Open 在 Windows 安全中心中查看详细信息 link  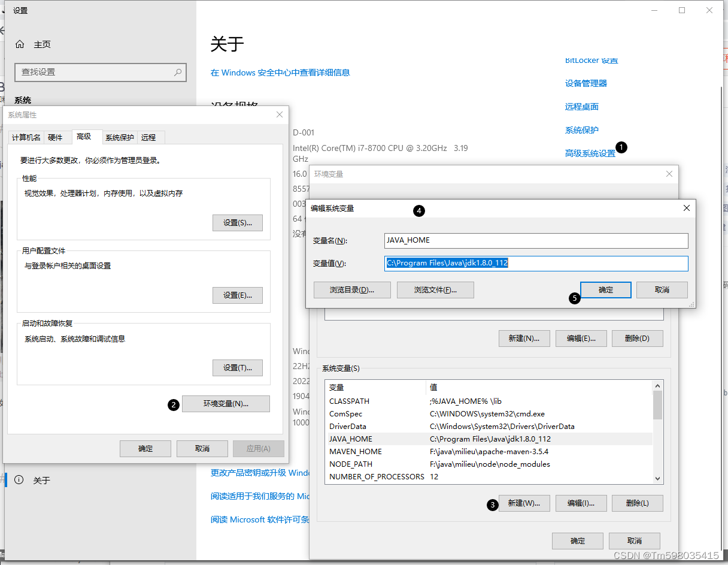pyautogui.click(x=280, y=72)
